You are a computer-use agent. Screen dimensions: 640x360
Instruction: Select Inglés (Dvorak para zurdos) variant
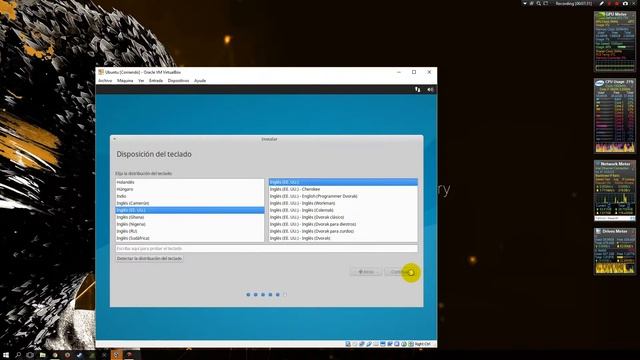(343, 231)
